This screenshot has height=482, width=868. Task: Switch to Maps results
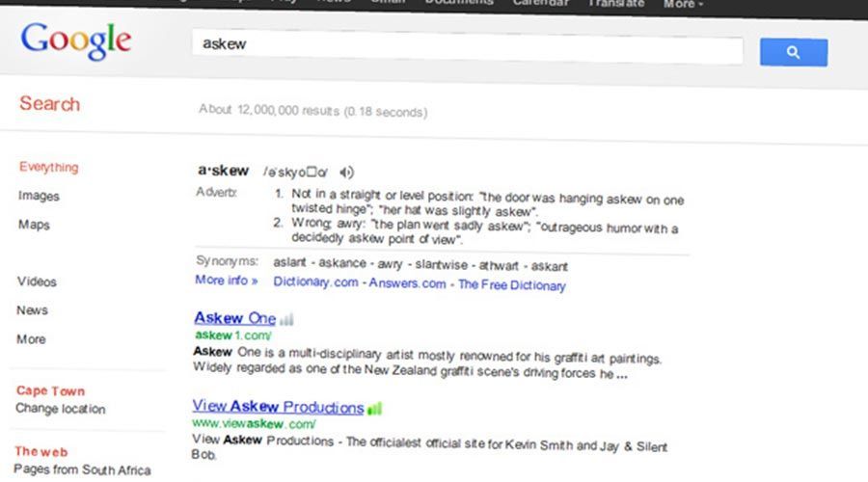tap(34, 225)
